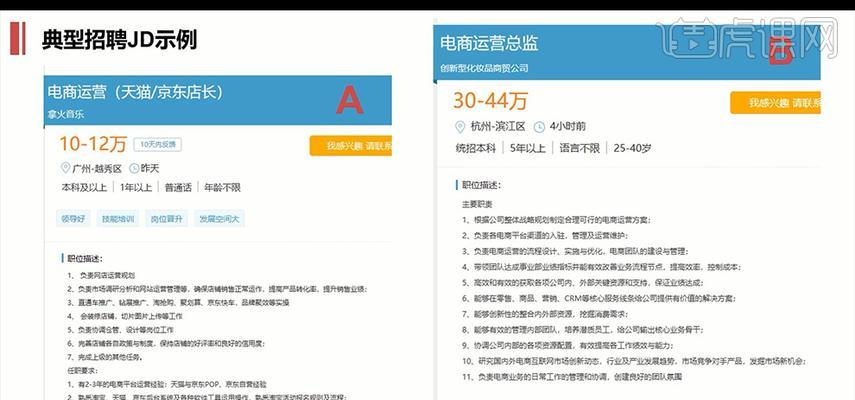Click job B line 1 about 公司整体战略规划
The height and width of the screenshot is (400, 855).
pos(556,220)
